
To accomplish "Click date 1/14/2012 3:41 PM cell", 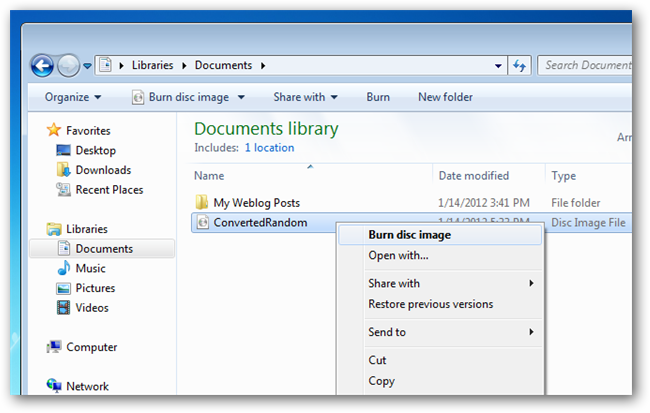I will (484, 203).
